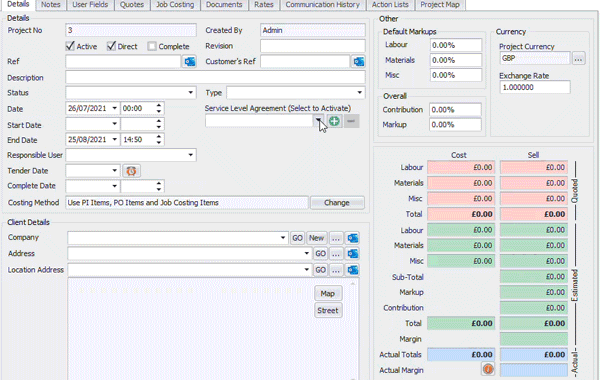Viewport: 600px width, 380px height.
Task: Click the Materials markup percentage field
Action: [x=456, y=60]
